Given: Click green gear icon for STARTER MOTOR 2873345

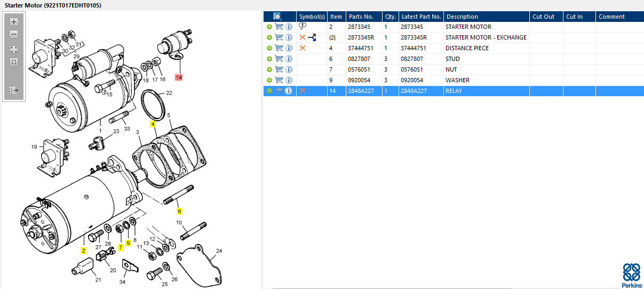Looking at the screenshot, I should [x=269, y=27].
